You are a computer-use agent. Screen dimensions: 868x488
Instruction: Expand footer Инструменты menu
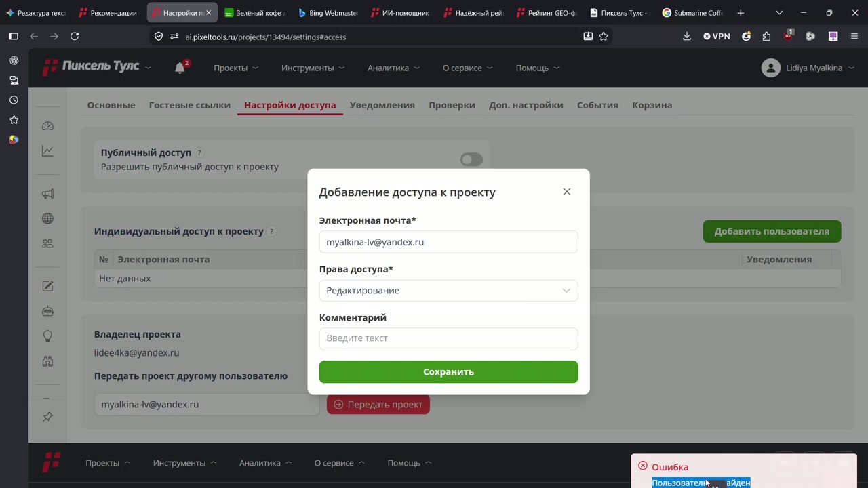point(185,463)
